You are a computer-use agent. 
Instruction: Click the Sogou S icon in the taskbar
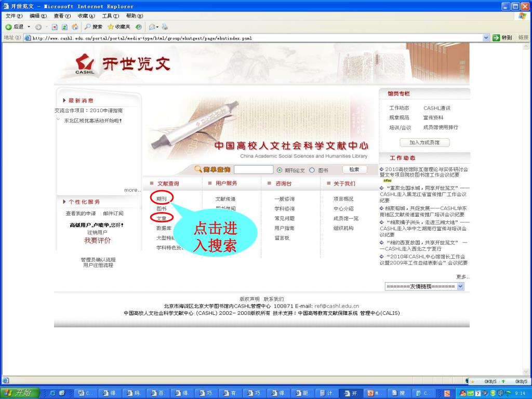click(447, 393)
